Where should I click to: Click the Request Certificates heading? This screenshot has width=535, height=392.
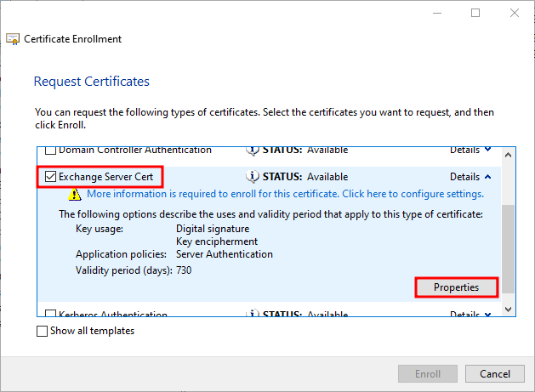(92, 82)
